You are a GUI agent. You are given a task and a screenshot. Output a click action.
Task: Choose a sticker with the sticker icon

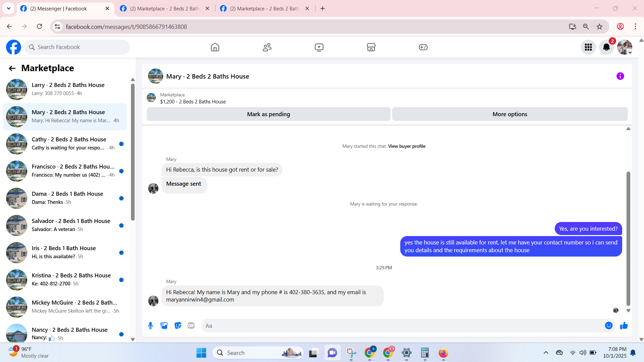[178, 325]
